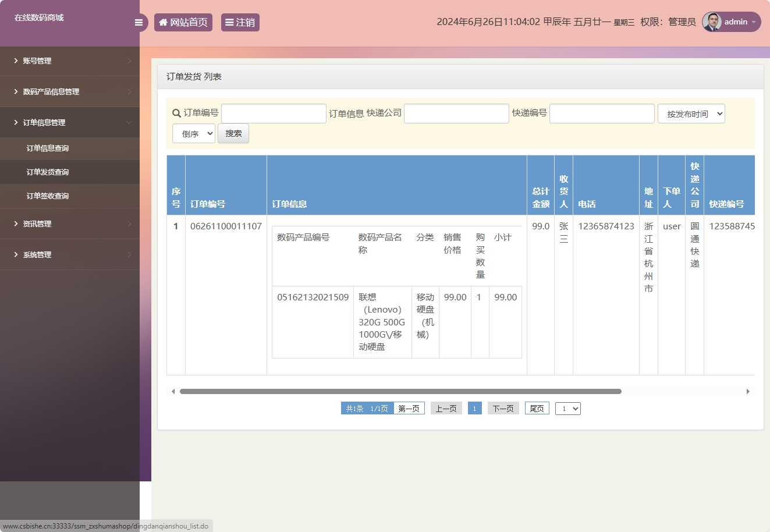Viewport: 770px width, 532px height.
Task: Click the right arrow of the horizontal scrollbar
Action: tap(748, 391)
